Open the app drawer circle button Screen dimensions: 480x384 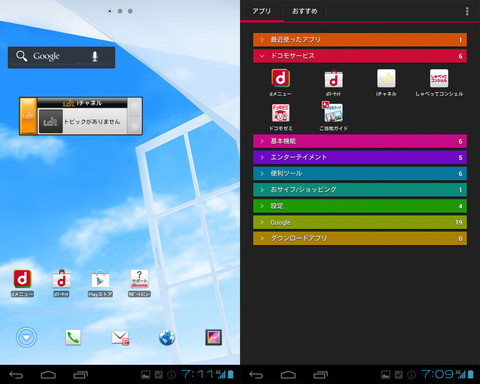tap(26, 337)
